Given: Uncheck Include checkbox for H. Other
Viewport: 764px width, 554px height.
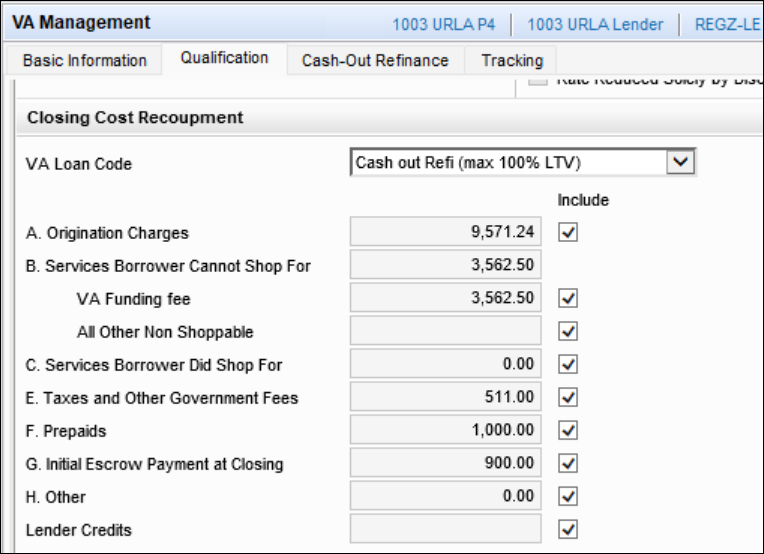Looking at the screenshot, I should coord(569,496).
